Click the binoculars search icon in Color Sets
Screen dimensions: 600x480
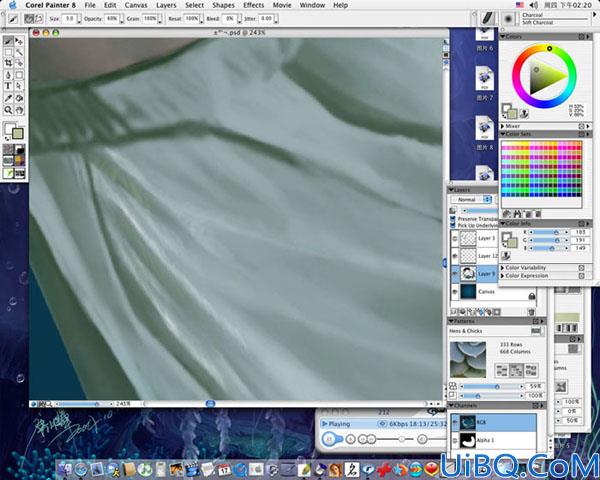517,214
